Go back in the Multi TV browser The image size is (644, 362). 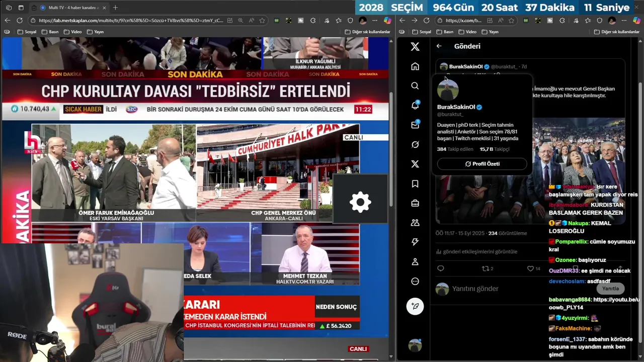[x=7, y=21]
